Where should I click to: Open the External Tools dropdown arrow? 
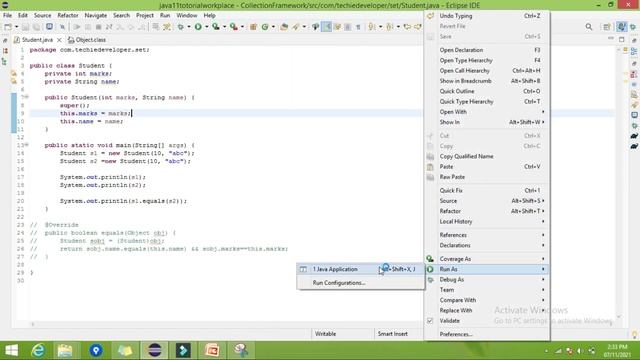coord(242,27)
